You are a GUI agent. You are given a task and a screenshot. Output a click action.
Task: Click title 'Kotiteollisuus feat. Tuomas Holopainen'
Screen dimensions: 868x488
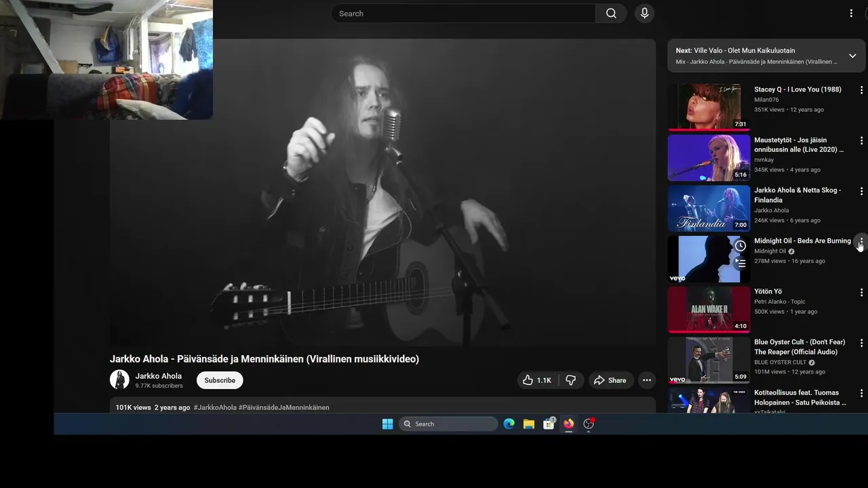pyautogui.click(x=800, y=397)
